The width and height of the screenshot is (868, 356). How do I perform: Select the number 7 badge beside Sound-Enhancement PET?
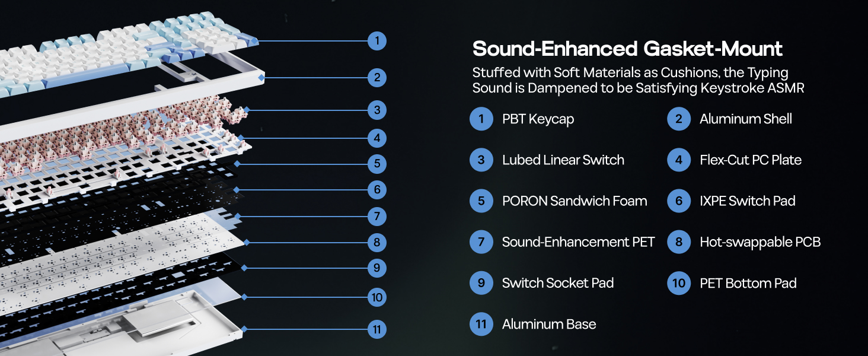click(481, 242)
